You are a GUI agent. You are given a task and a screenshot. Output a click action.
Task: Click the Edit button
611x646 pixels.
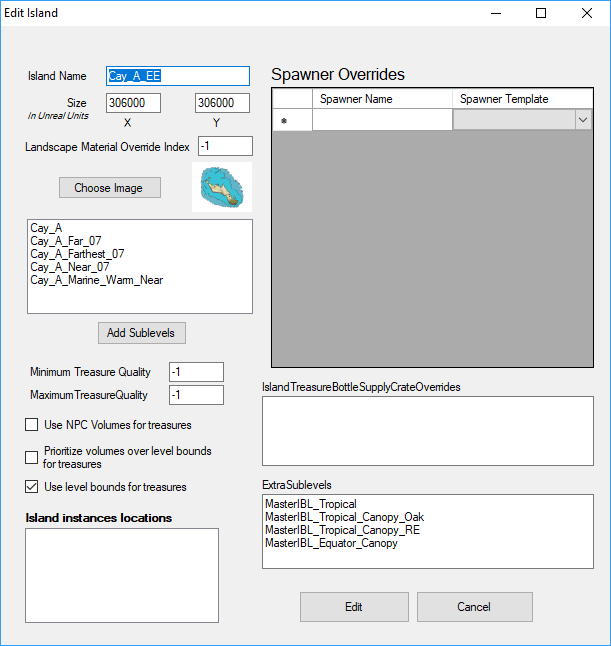[354, 607]
